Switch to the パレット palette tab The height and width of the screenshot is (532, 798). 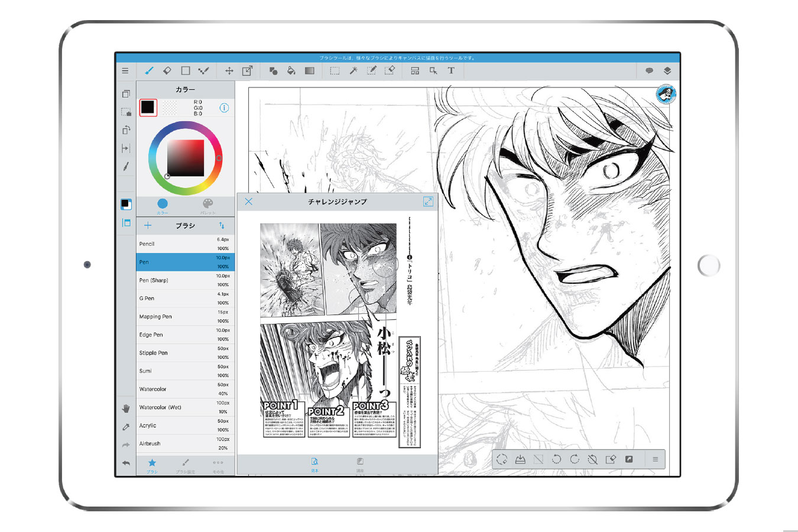coord(208,206)
